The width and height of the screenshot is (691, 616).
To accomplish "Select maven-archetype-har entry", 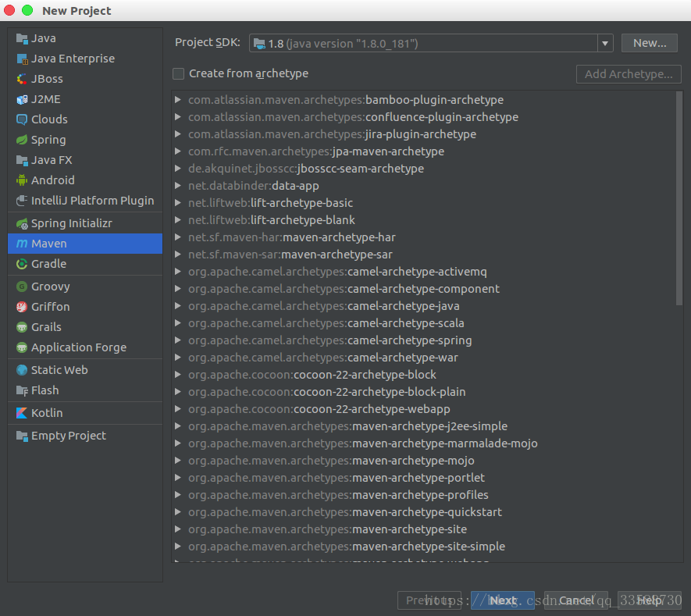I will 292,237.
